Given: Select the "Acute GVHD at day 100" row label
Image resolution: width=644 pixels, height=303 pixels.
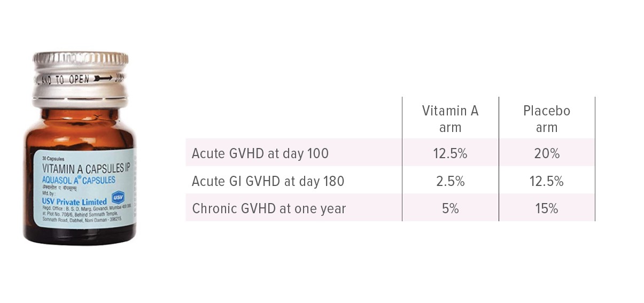Looking at the screenshot, I should (x=260, y=154).
